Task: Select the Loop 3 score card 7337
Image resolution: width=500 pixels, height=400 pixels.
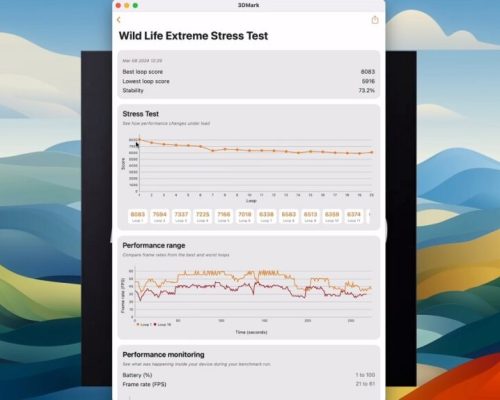Action: (x=181, y=216)
